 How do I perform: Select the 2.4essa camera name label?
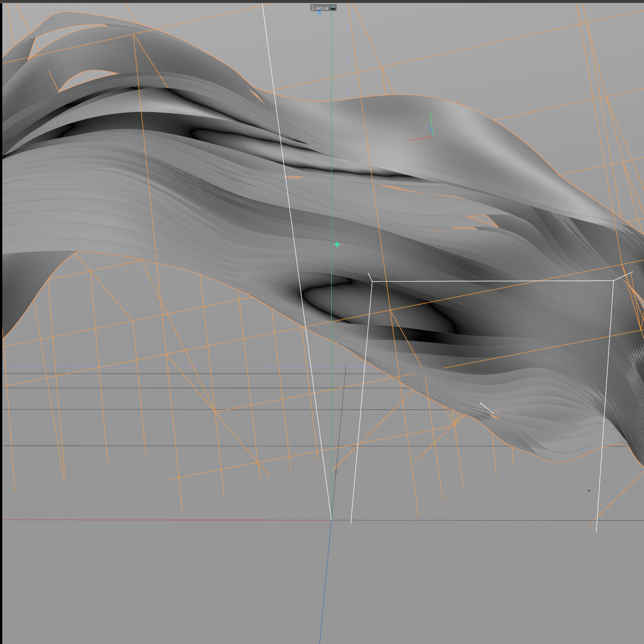click(x=320, y=8)
